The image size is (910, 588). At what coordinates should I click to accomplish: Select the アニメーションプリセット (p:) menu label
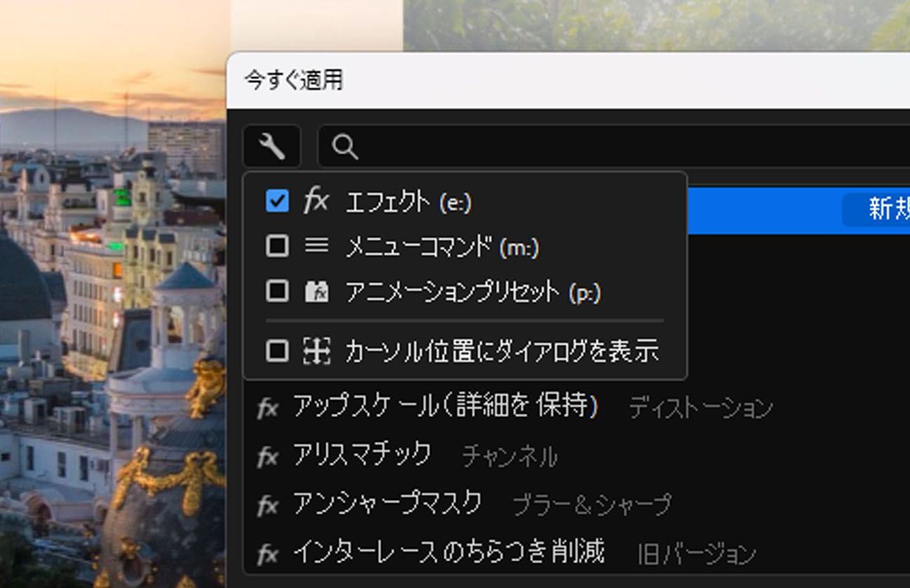tap(473, 291)
